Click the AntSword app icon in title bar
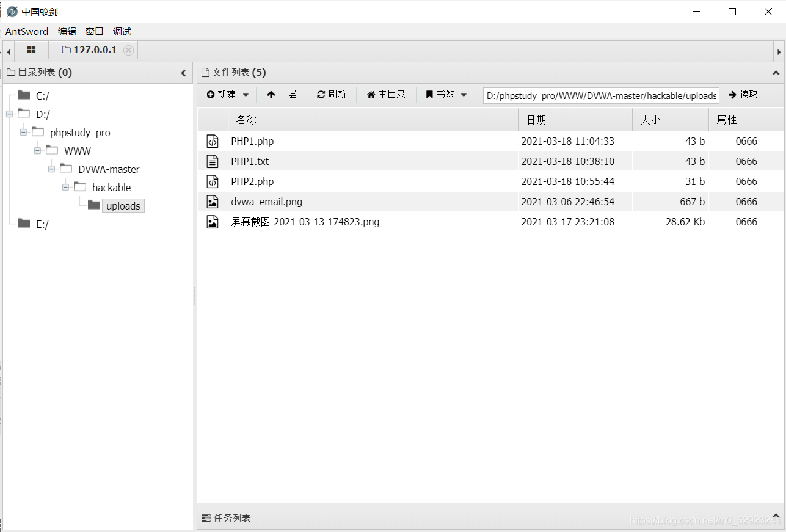Screen dimensions: 786x532 [x=12, y=12]
